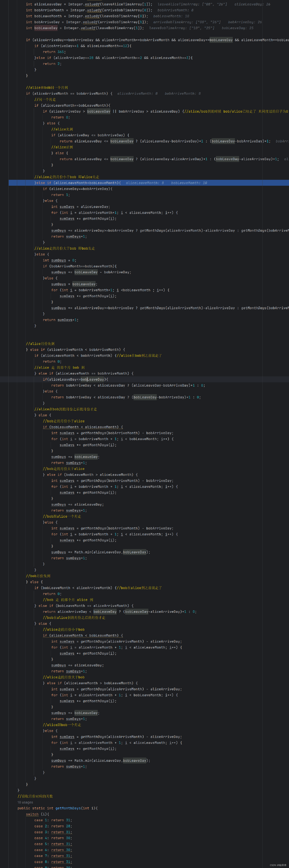Viewport: 289px width, 868px height.
Task: Click the 'return 2;' statement
Action: (52, 64)
